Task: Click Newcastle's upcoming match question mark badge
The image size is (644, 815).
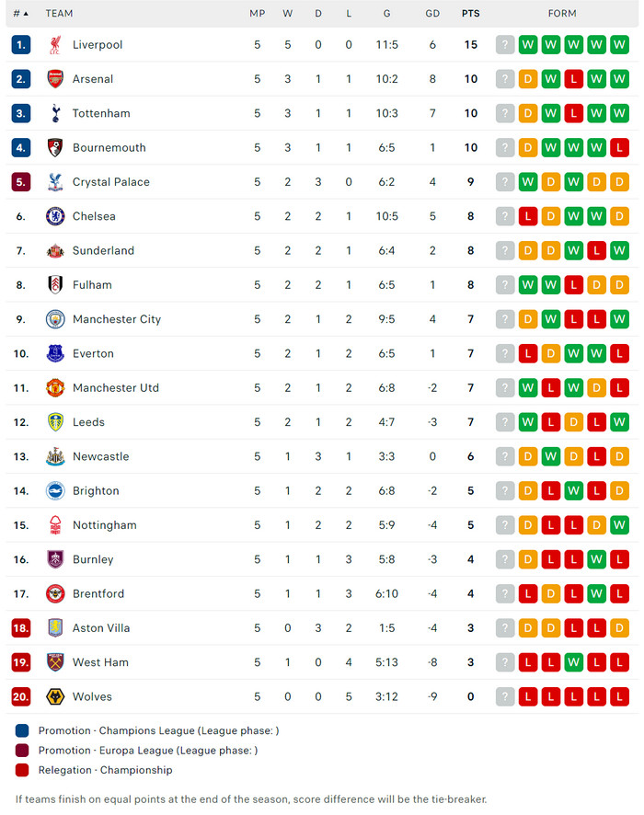Action: pyautogui.click(x=504, y=456)
